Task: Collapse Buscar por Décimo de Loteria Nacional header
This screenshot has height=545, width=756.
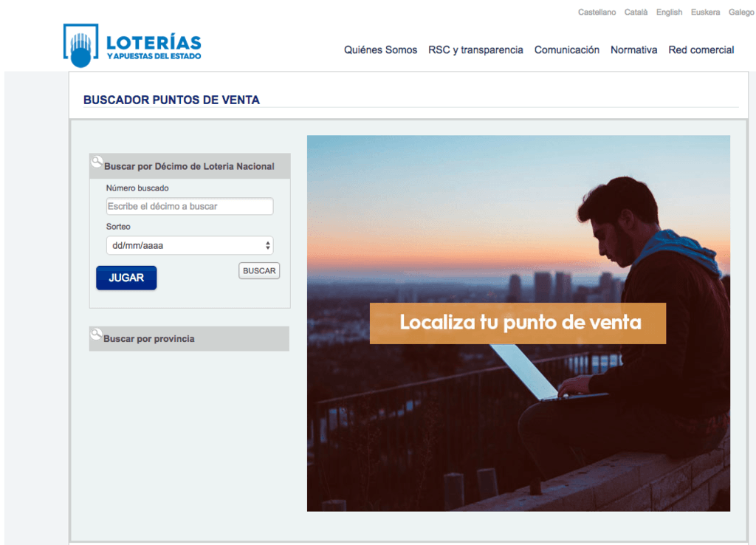Action: (x=190, y=166)
